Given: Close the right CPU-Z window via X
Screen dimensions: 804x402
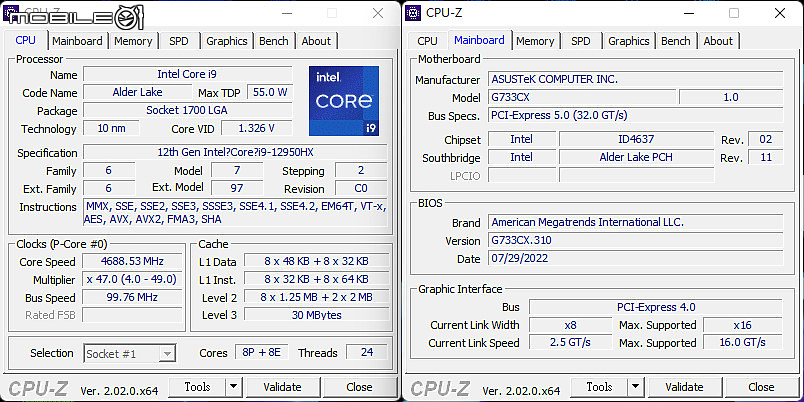Looking at the screenshot, I should (x=779, y=13).
